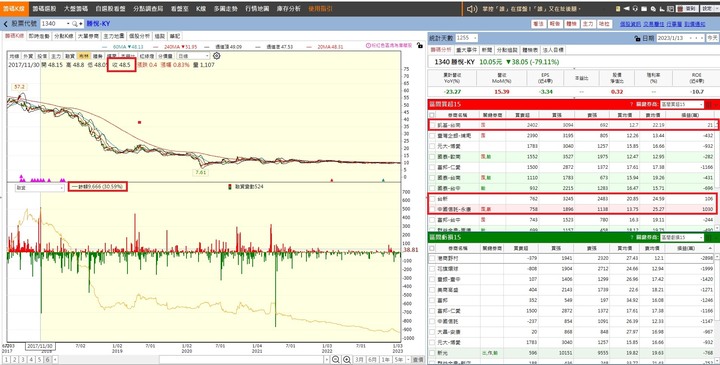Switch to the 即時走勢 tab

pos(39,36)
